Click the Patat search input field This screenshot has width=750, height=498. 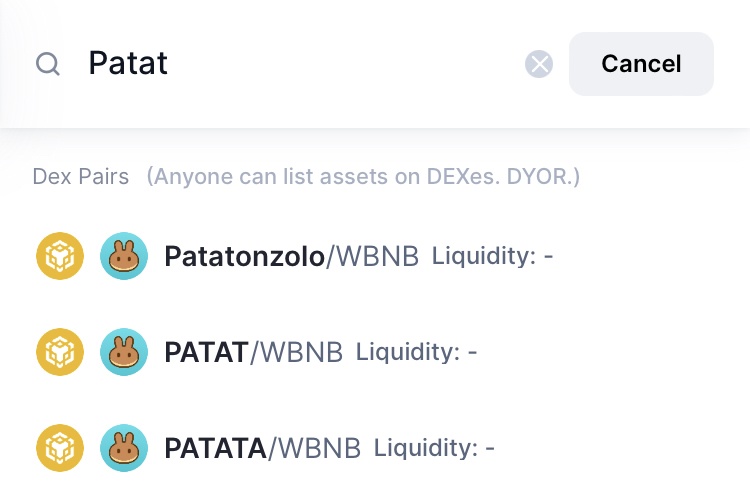[300, 64]
